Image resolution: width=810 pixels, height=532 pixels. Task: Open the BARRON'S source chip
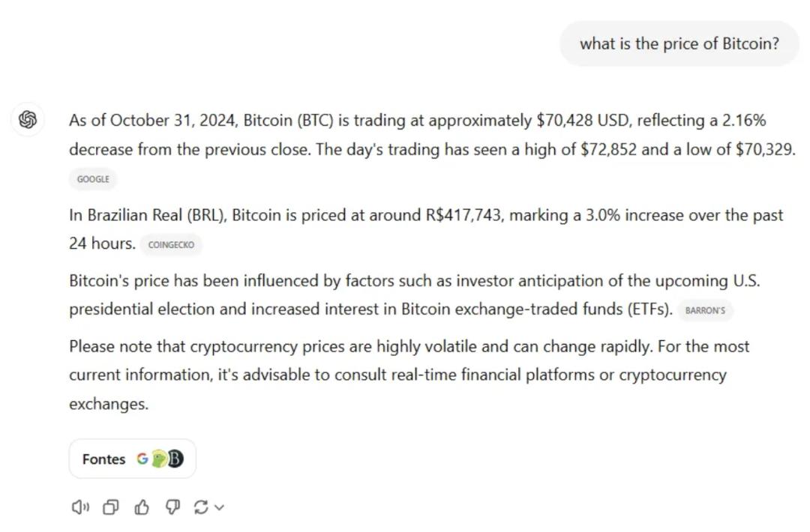coord(705,310)
